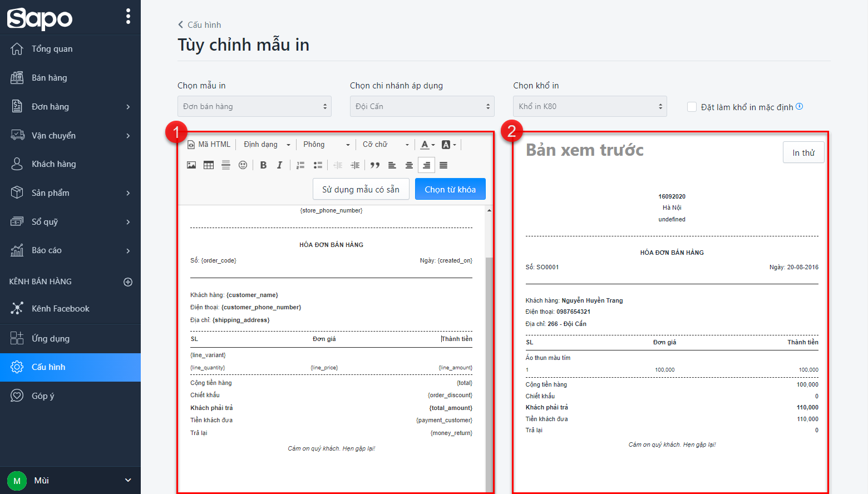Viewport: 868px width, 494px height.
Task: Click the 'Sử dụng mẫu có sẵn' button
Action: [x=361, y=189]
